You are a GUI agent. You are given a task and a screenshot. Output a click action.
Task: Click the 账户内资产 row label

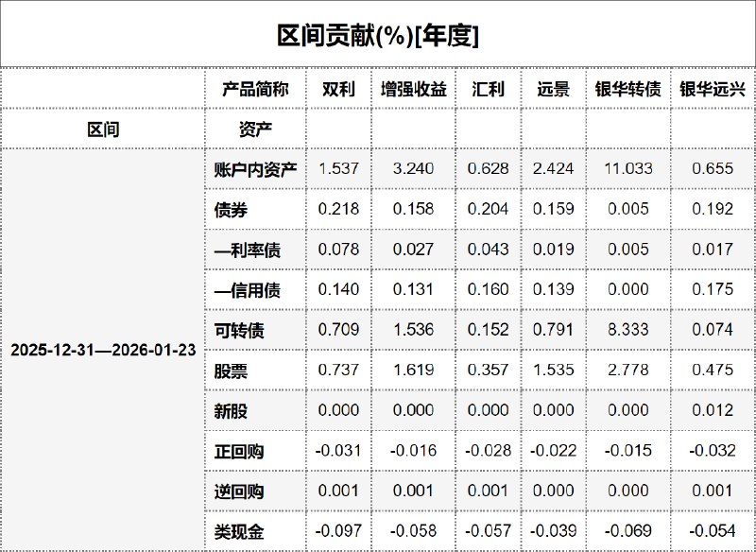(255, 170)
